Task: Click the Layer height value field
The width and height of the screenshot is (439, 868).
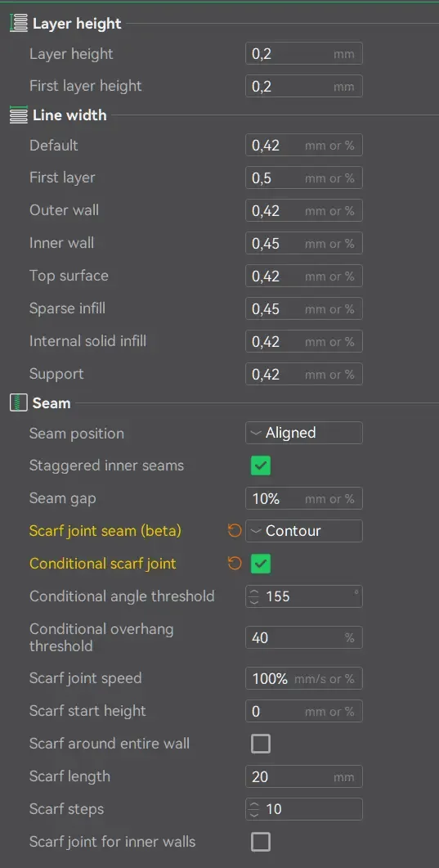Action: [304, 54]
